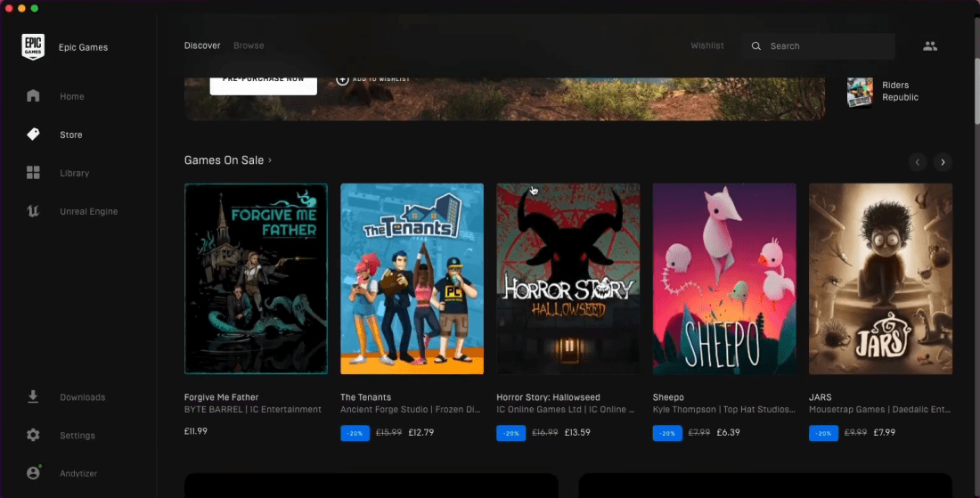
Task: Open the Settings gear icon
Action: click(x=33, y=435)
